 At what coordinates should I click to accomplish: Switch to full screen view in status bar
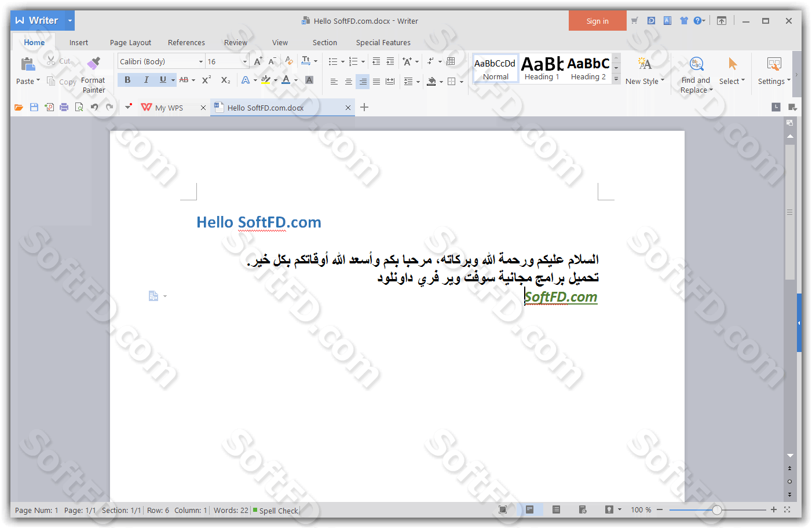pos(503,509)
